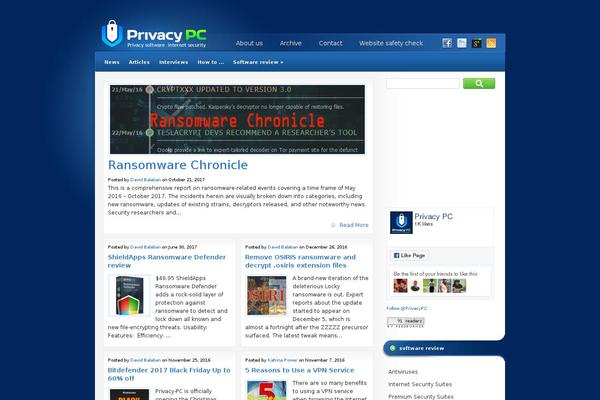The width and height of the screenshot is (600, 400).
Task: Open the Archive page
Action: pos(290,43)
